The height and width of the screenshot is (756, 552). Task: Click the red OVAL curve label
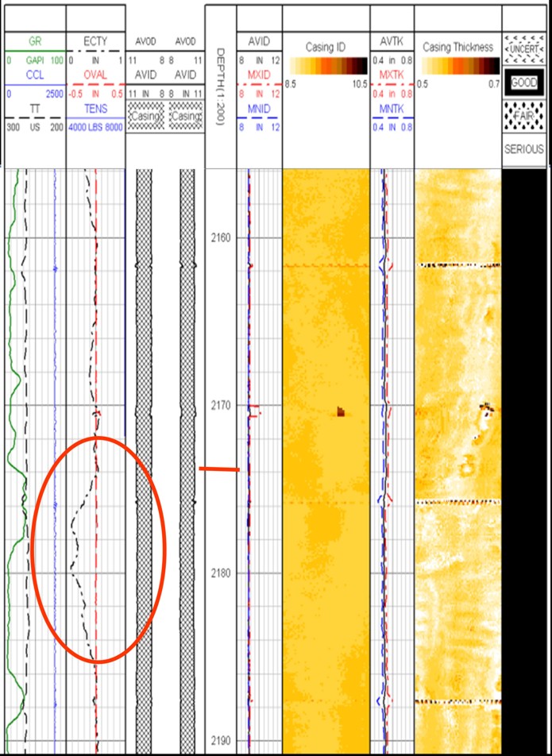95,74
